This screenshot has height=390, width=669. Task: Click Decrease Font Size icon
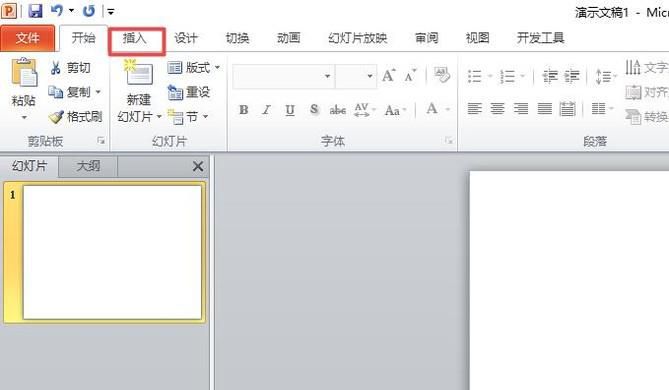point(410,76)
